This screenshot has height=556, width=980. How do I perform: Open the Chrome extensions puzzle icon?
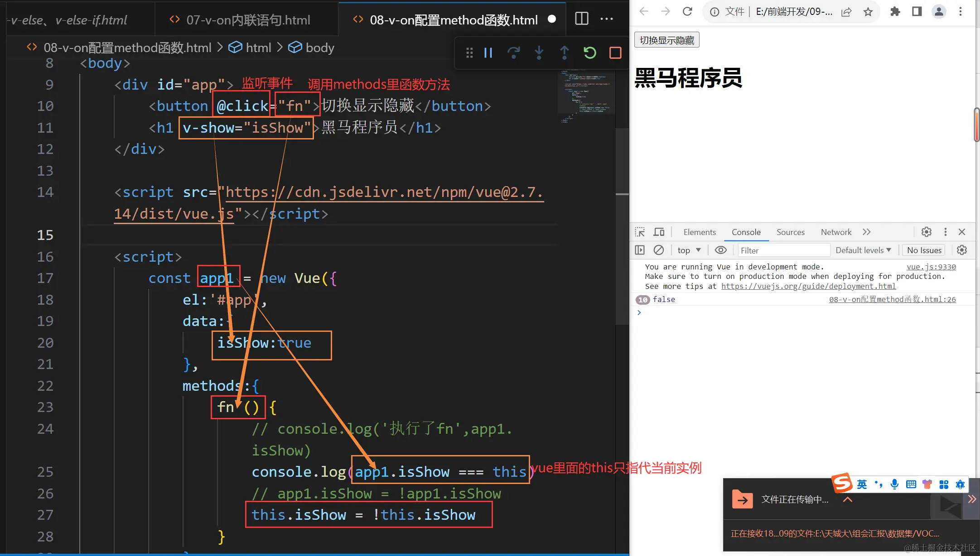[x=895, y=11]
